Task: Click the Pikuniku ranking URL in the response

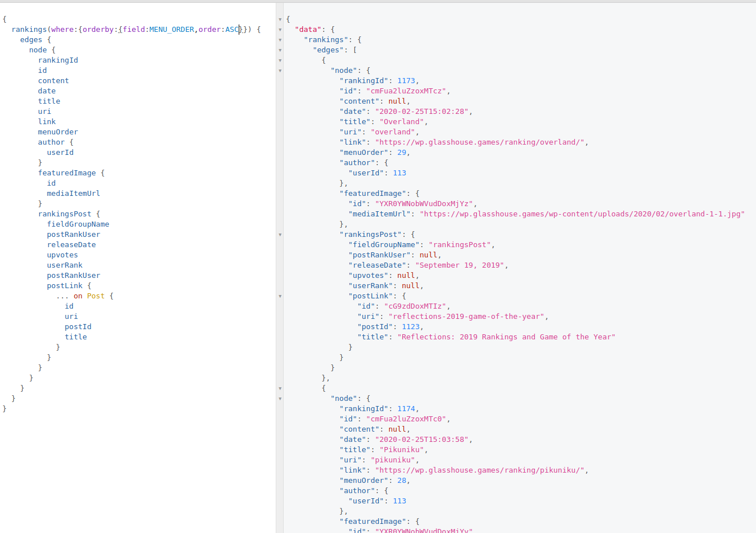Action: click(480, 470)
